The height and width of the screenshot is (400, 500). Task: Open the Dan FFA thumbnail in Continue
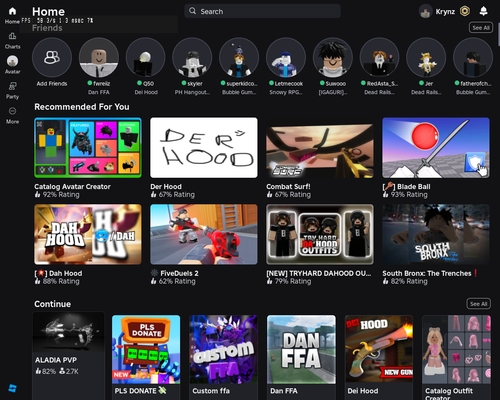pyautogui.click(x=301, y=349)
